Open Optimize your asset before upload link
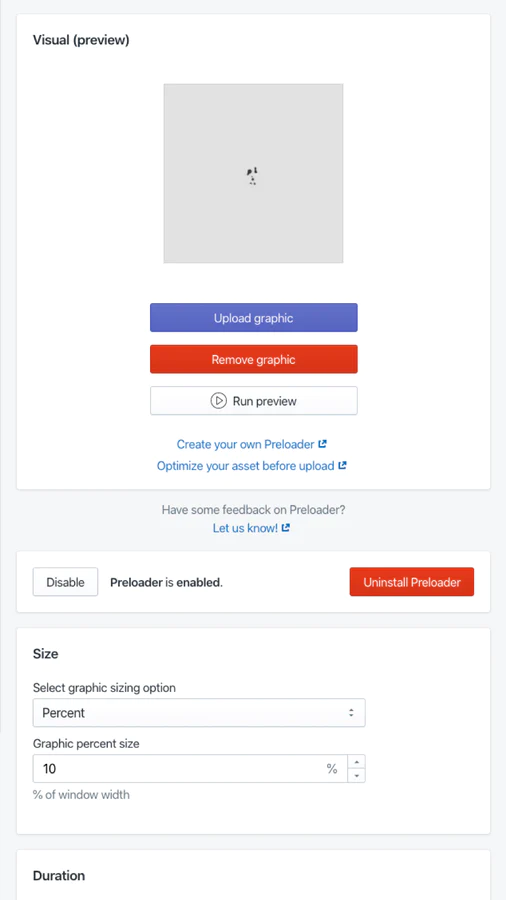 coord(246,466)
